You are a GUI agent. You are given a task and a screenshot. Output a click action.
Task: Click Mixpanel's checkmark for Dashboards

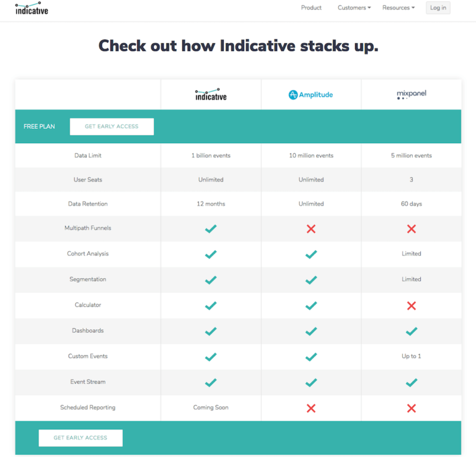(x=412, y=331)
